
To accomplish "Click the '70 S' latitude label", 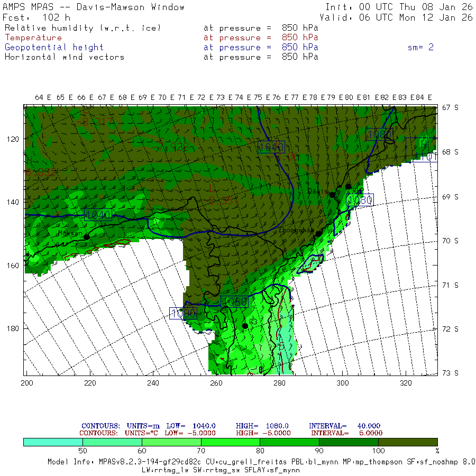I will point(450,241).
